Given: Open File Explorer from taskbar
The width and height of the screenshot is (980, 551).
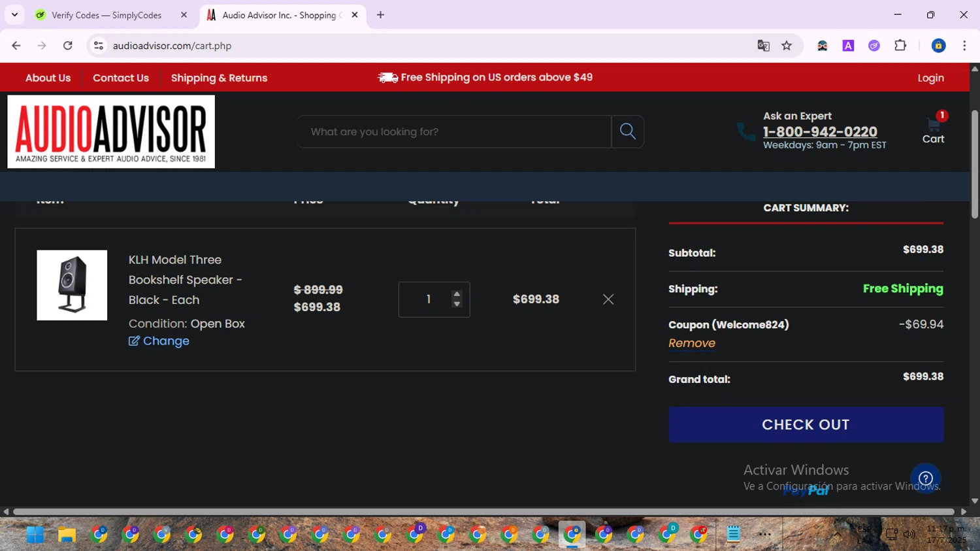Looking at the screenshot, I should (x=67, y=535).
